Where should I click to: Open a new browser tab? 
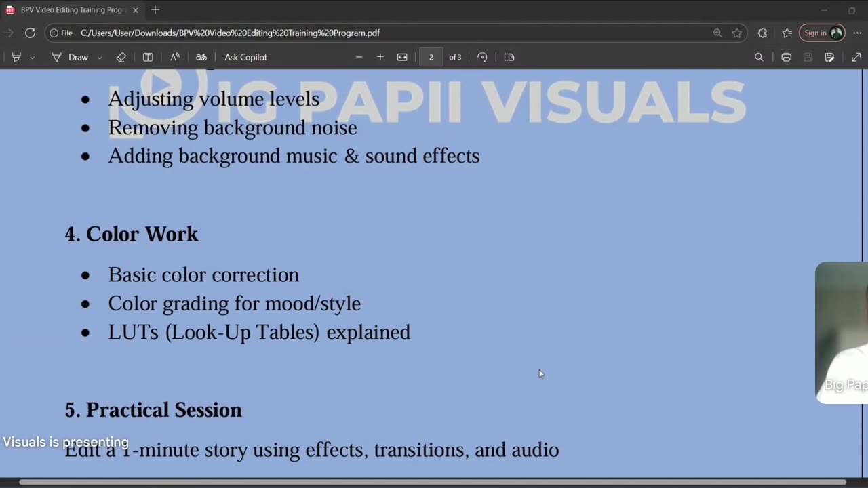pos(155,10)
